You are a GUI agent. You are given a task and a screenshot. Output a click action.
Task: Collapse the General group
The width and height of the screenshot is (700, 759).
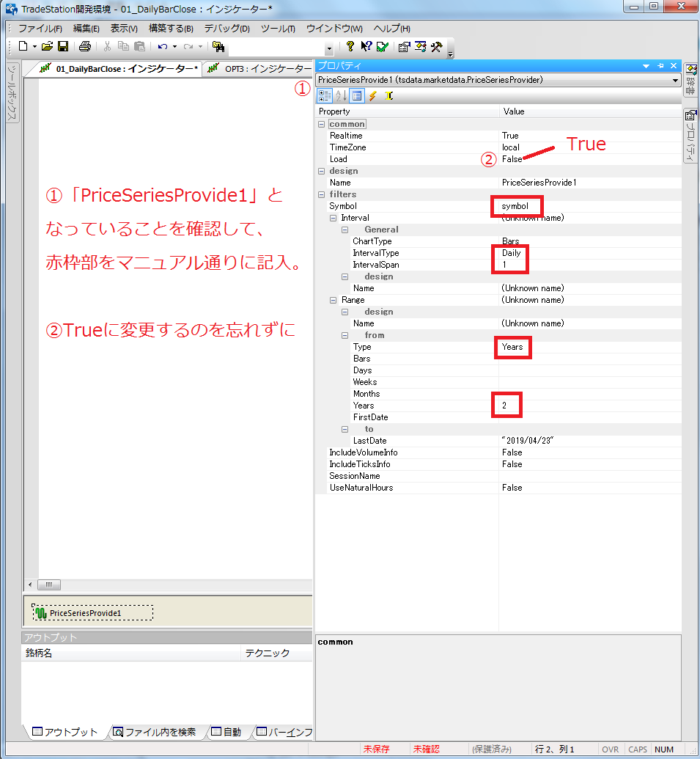coord(345,230)
